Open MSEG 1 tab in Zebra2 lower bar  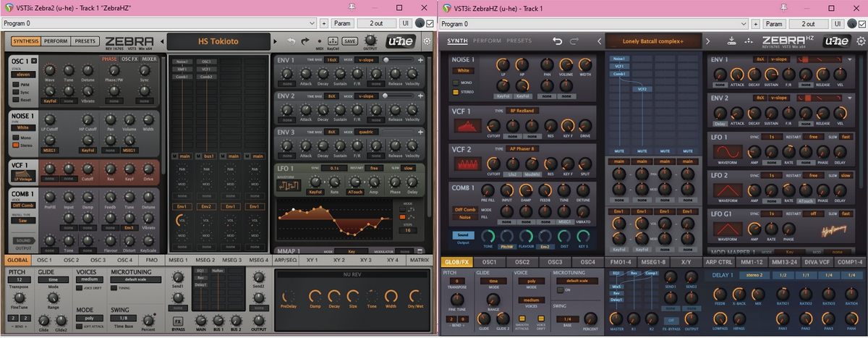pos(179,259)
